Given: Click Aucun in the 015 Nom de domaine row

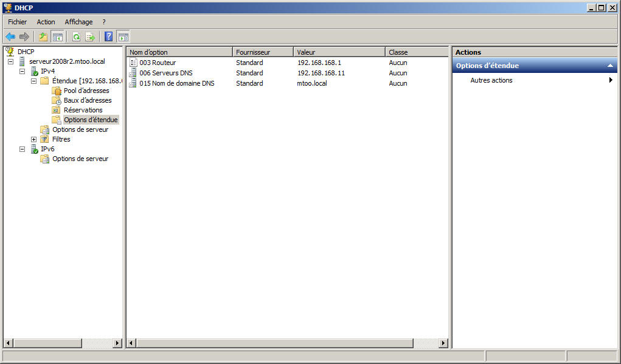Looking at the screenshot, I should coord(398,83).
